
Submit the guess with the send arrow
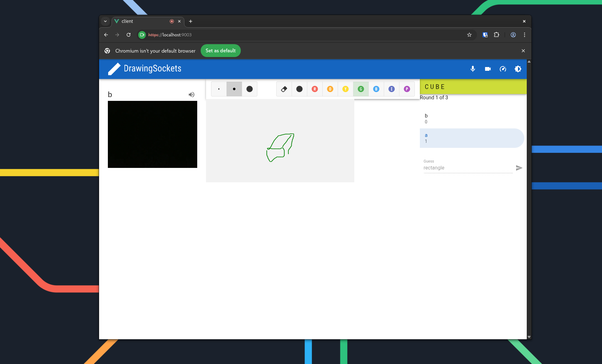click(519, 168)
